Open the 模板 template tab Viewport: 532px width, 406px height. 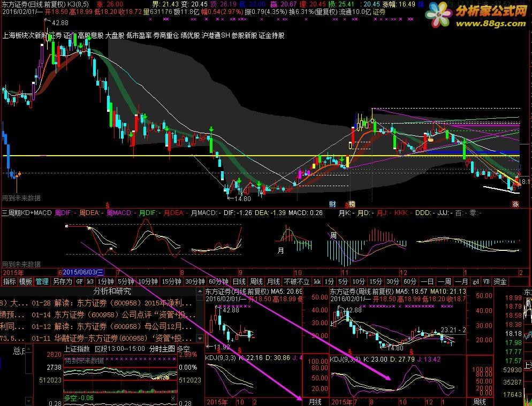pyautogui.click(x=26, y=281)
